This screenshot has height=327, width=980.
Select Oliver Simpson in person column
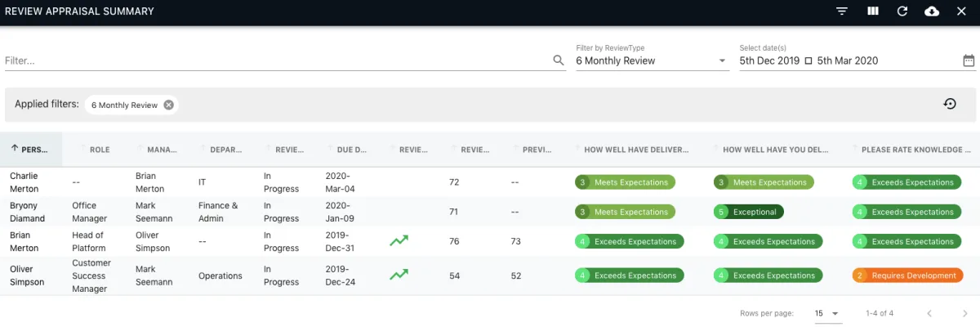(27, 275)
